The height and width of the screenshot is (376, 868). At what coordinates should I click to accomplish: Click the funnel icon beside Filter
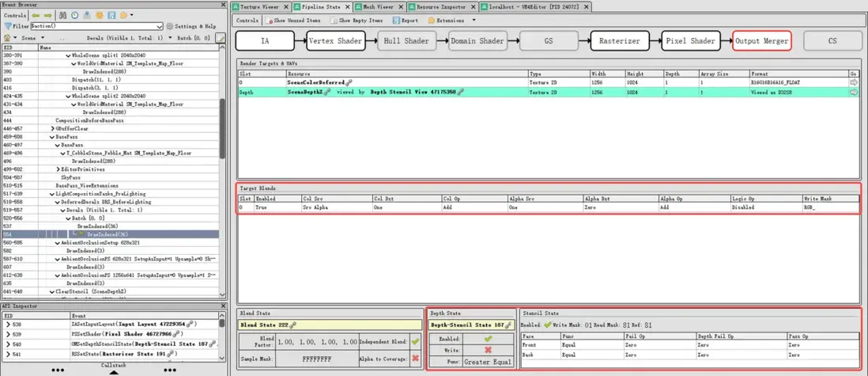point(7,26)
